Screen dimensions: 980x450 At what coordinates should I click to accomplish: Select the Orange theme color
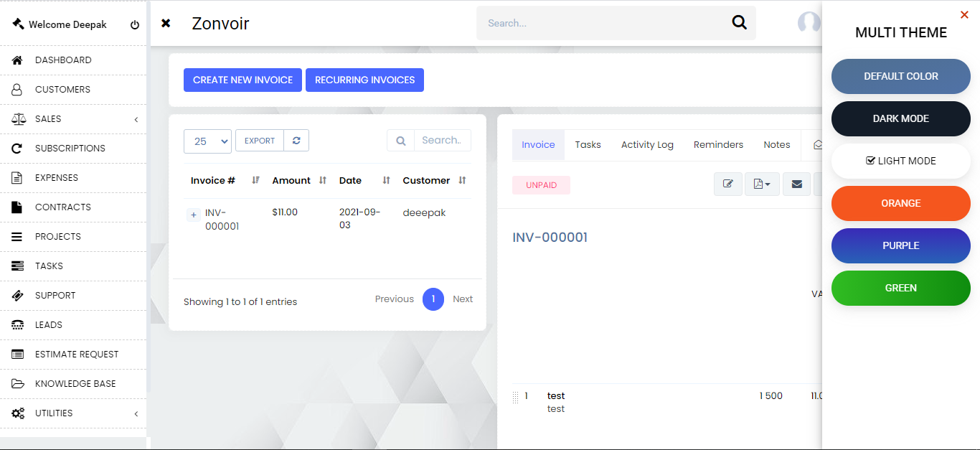coord(900,203)
